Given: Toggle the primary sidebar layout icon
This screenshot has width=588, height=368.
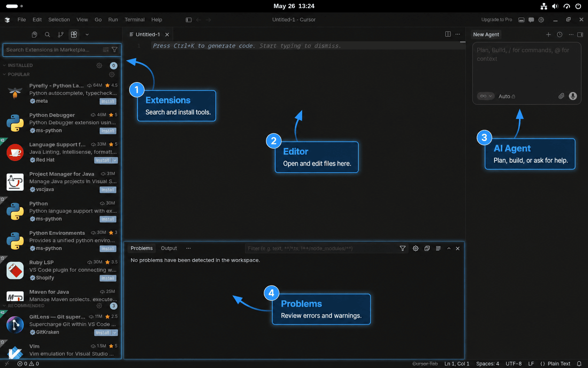Looking at the screenshot, I should 189,20.
